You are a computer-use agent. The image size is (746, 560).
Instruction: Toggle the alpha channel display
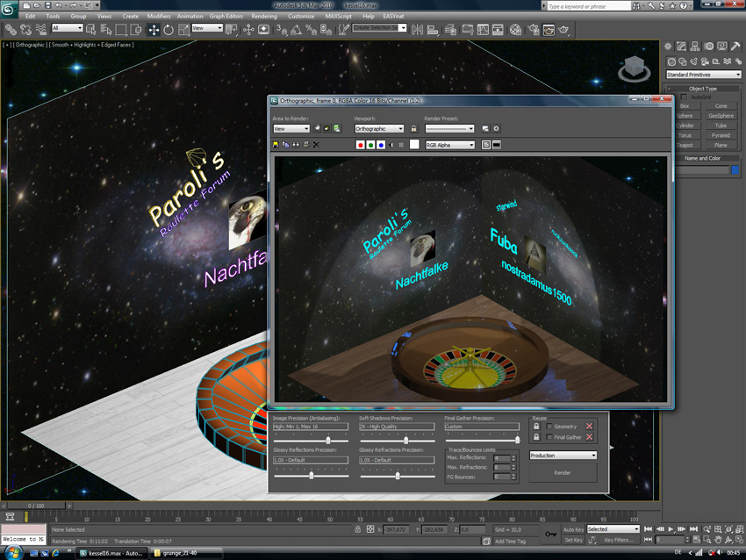391,145
